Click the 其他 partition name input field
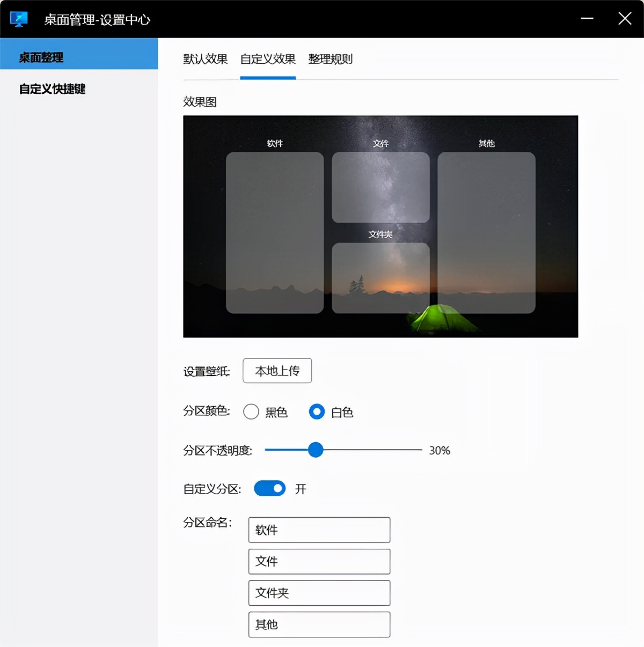 319,624
